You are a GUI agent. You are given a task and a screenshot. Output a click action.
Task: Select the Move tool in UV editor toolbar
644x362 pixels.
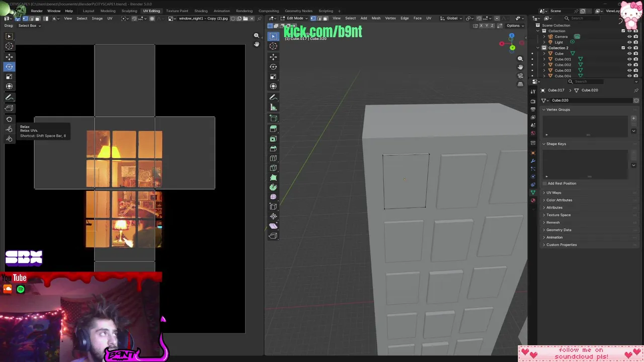tap(9, 57)
